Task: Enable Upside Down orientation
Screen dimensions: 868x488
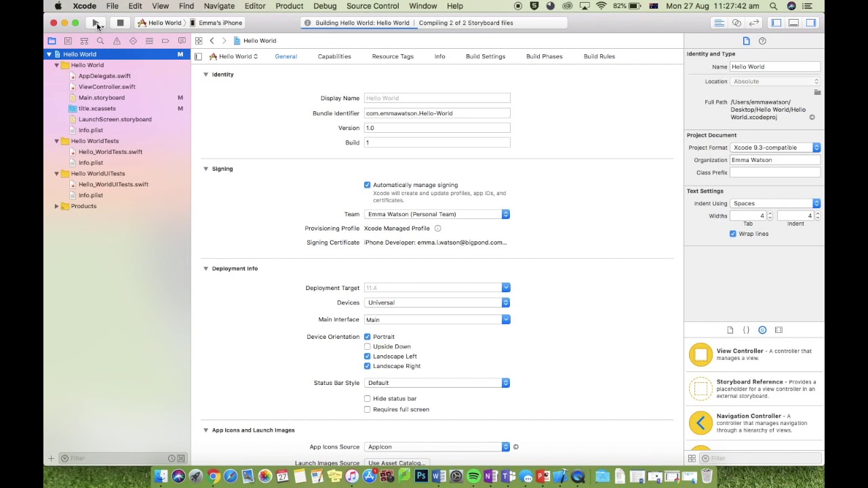Action: tap(368, 346)
